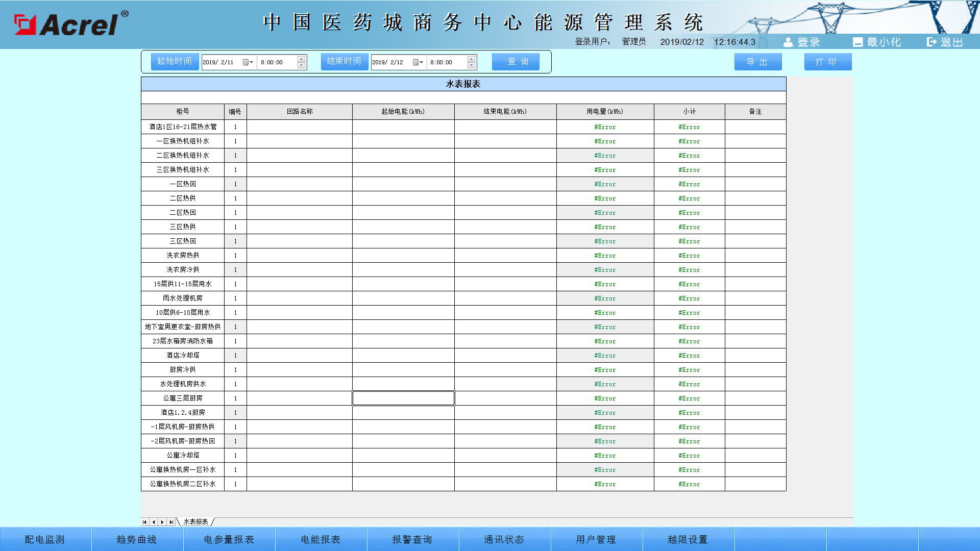The height and width of the screenshot is (551, 980).
Task: Open the 趋势曲线 menu
Action: point(137,539)
